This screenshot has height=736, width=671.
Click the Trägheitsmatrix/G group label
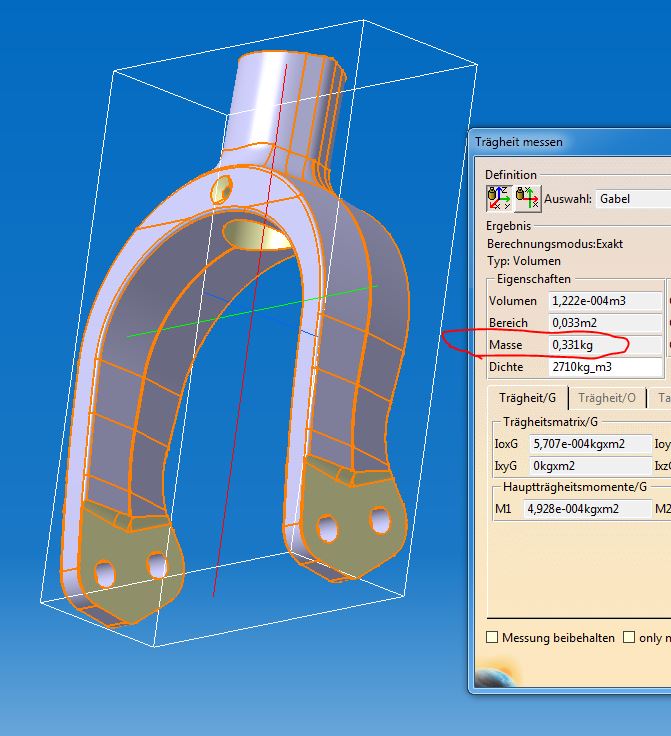(550, 422)
